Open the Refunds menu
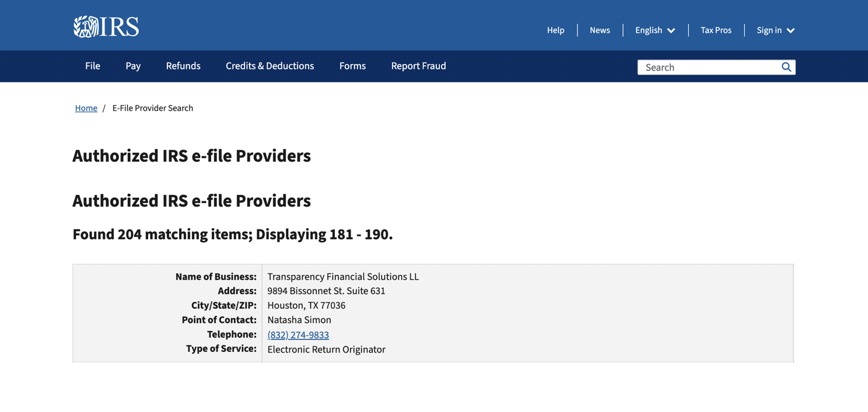Viewport: 868px width, 412px height. (x=183, y=66)
